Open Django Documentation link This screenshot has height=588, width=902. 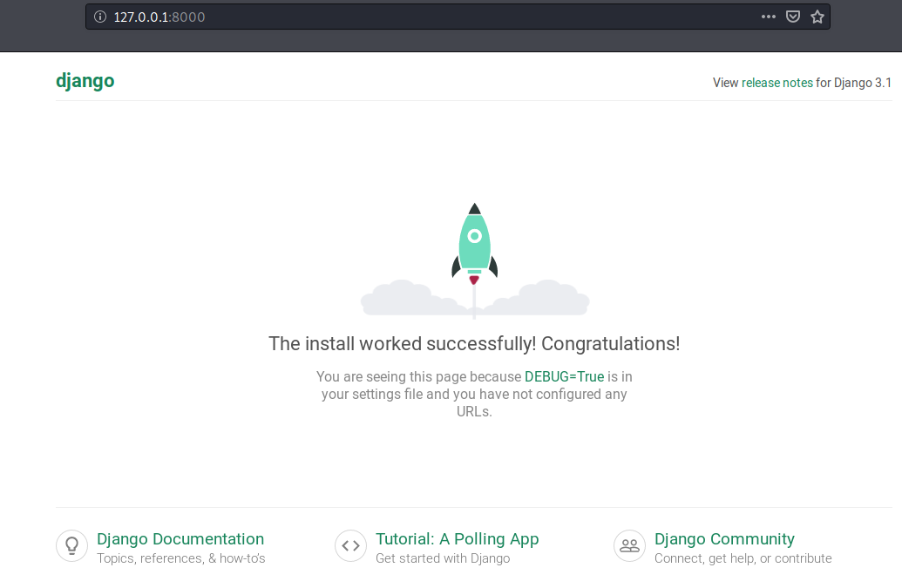coord(180,539)
